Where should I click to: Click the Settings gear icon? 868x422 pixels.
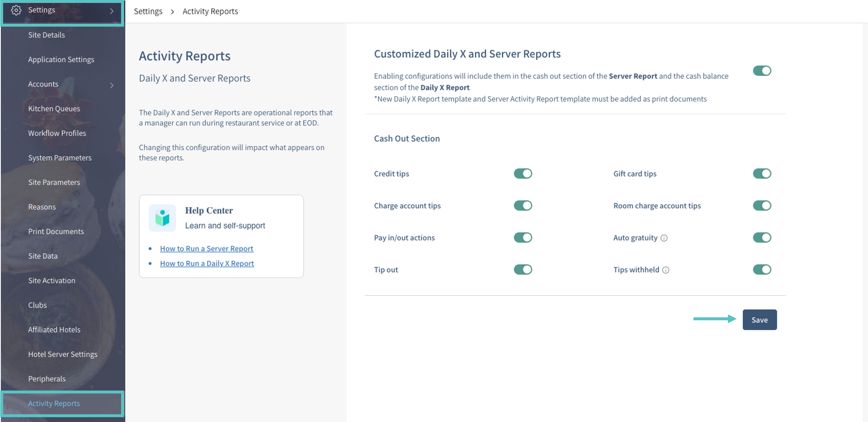pyautogui.click(x=16, y=10)
